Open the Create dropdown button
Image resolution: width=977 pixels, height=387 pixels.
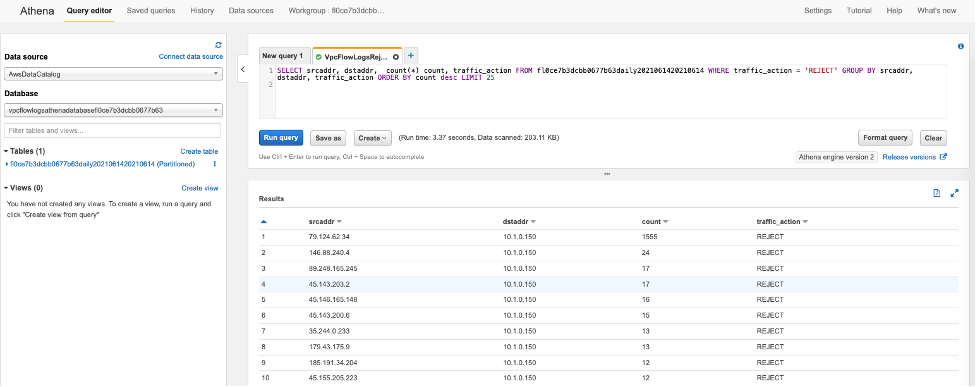(x=373, y=138)
